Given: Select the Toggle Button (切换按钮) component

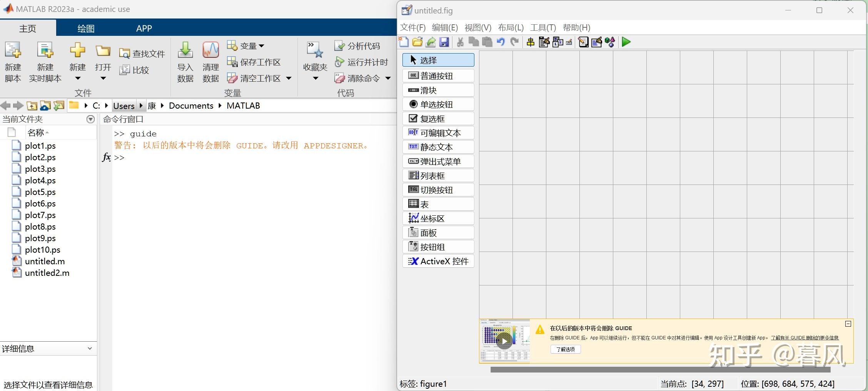Looking at the screenshot, I should 438,190.
